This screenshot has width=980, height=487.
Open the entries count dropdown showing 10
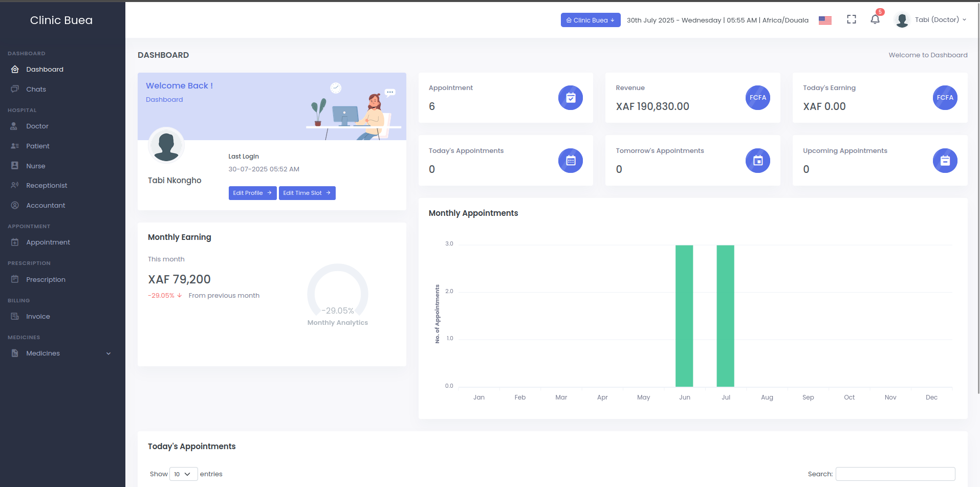183,474
